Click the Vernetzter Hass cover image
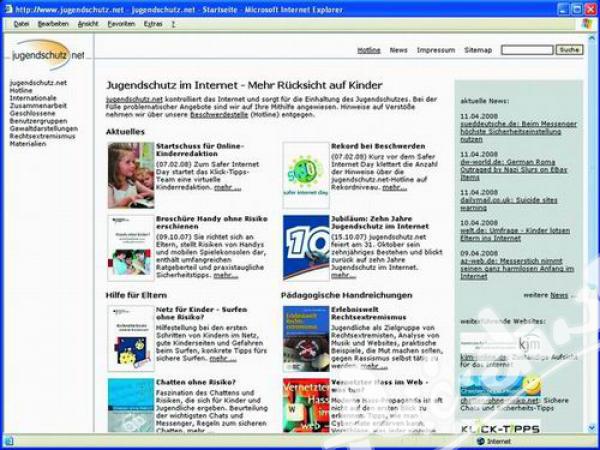 pos(306,406)
